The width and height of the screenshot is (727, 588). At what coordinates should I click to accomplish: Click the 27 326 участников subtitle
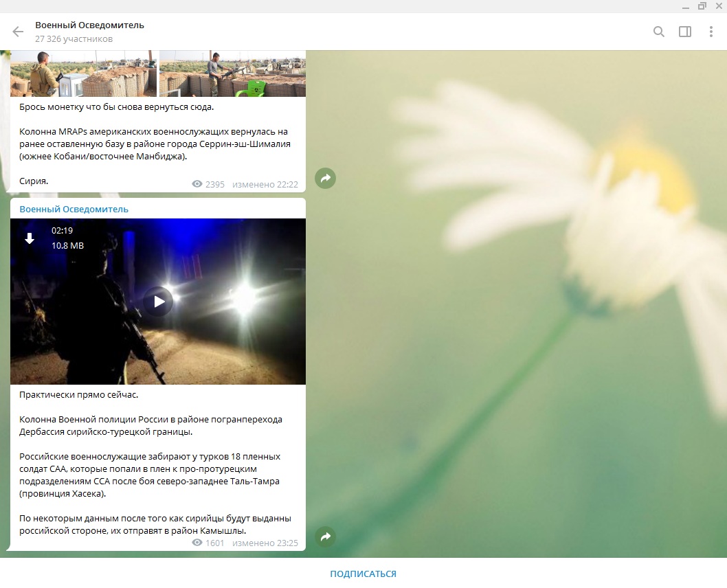tap(74, 39)
